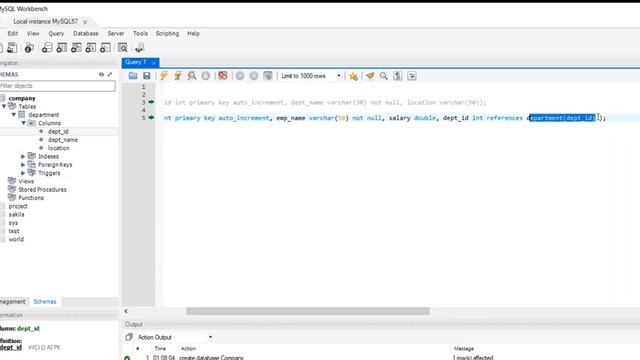Screen dimensions: 640x360
Task: Select the project schema
Action: click(x=18, y=207)
